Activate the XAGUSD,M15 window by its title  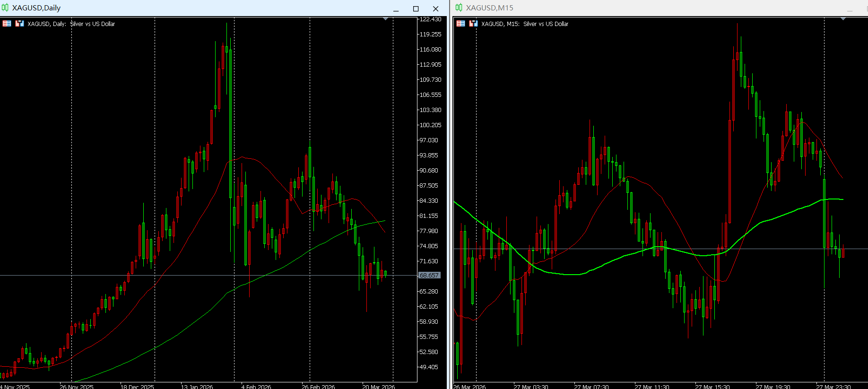pyautogui.click(x=489, y=8)
